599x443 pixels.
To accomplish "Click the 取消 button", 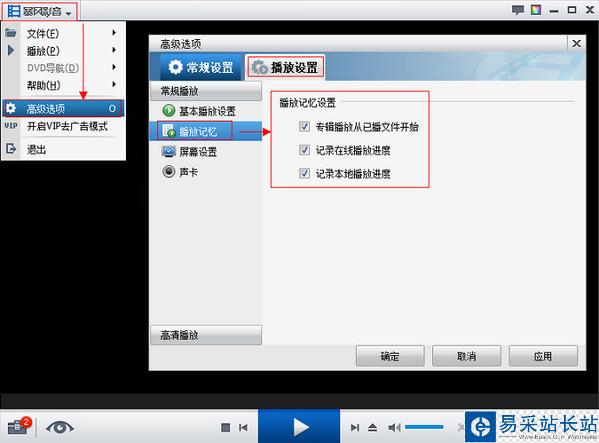I will pyautogui.click(x=466, y=356).
